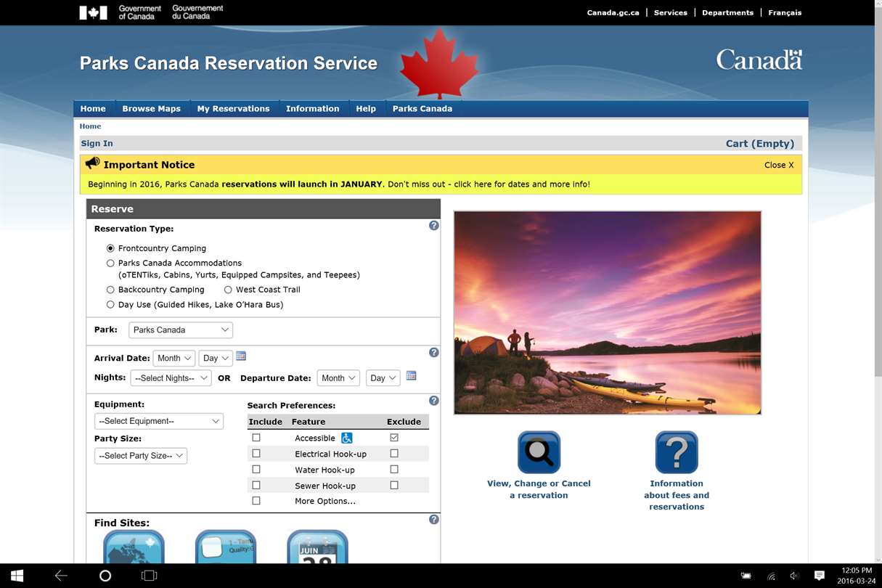The width and height of the screenshot is (882, 588).
Task: Select Parks Canada Accommodations radio button
Action: coord(110,264)
